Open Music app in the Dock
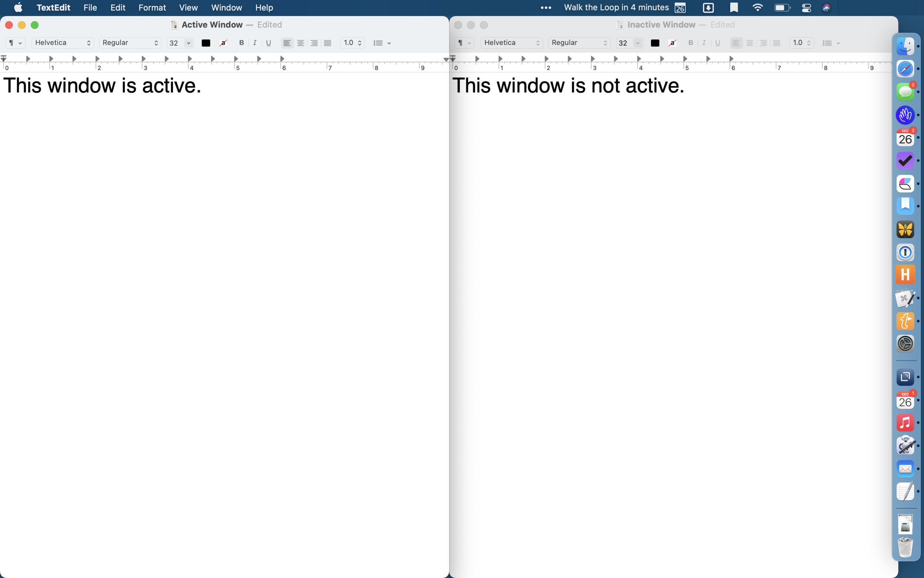The height and width of the screenshot is (578, 924). coord(905,423)
